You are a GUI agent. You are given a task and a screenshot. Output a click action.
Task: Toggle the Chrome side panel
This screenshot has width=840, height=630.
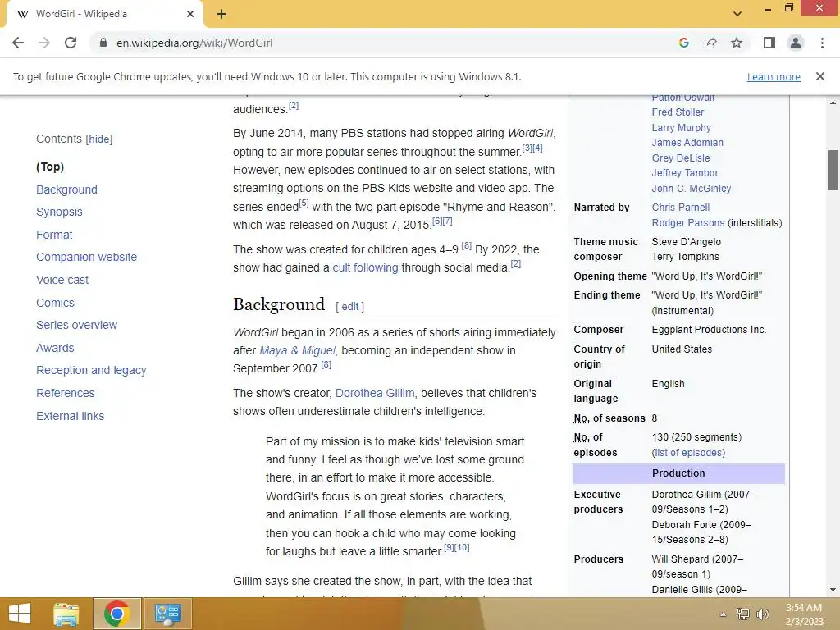pos(769,43)
